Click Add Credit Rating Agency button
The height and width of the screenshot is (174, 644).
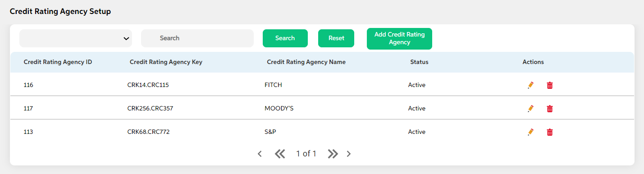[x=399, y=38]
